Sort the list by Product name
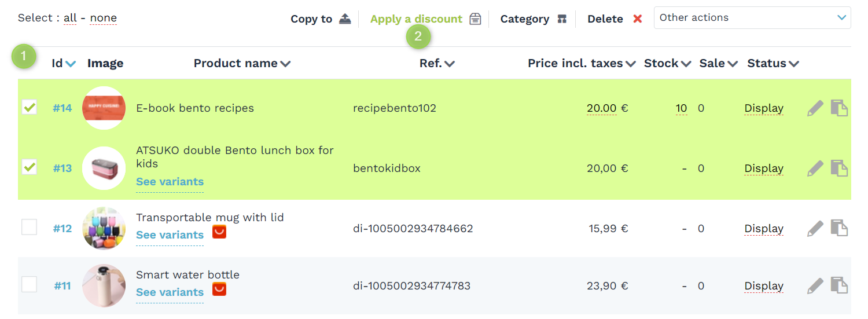The height and width of the screenshot is (319, 868). (x=242, y=63)
